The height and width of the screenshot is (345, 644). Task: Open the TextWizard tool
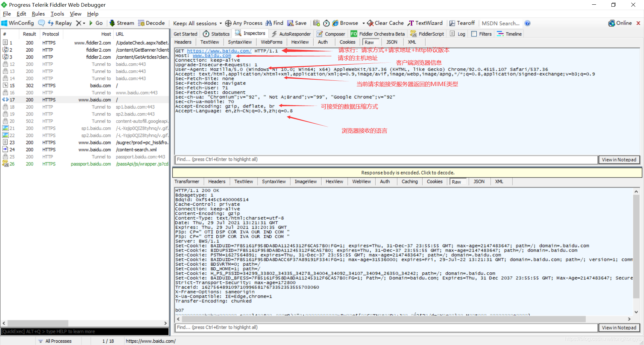click(x=425, y=23)
